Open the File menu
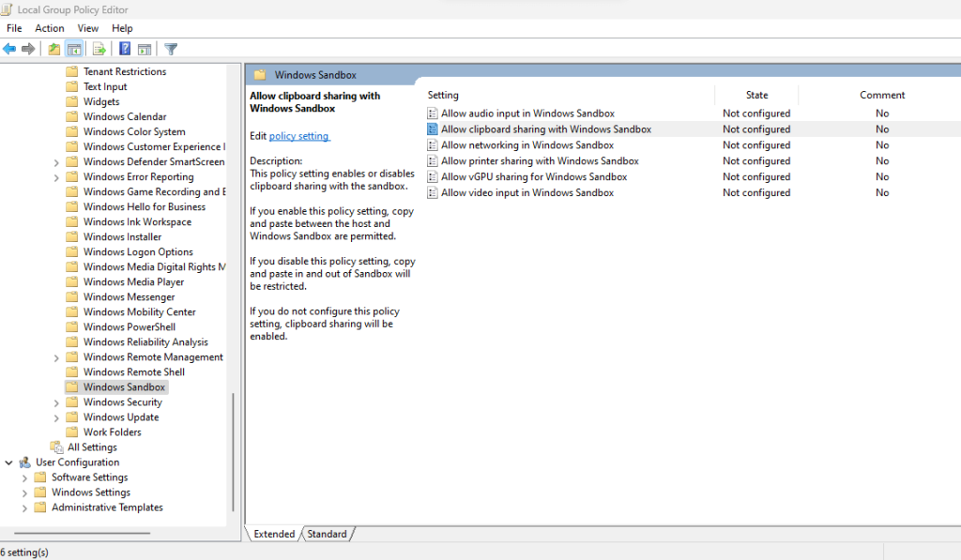The image size is (961, 560). point(14,28)
